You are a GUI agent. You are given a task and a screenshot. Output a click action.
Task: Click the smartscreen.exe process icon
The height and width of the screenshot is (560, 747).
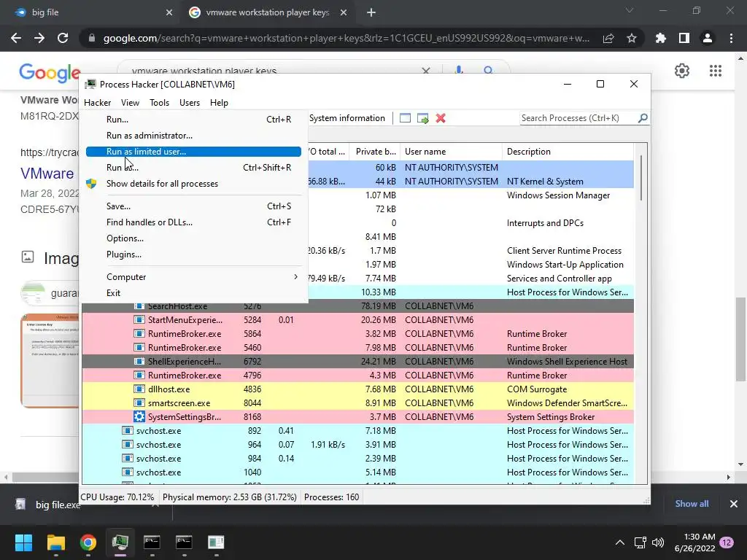(139, 402)
